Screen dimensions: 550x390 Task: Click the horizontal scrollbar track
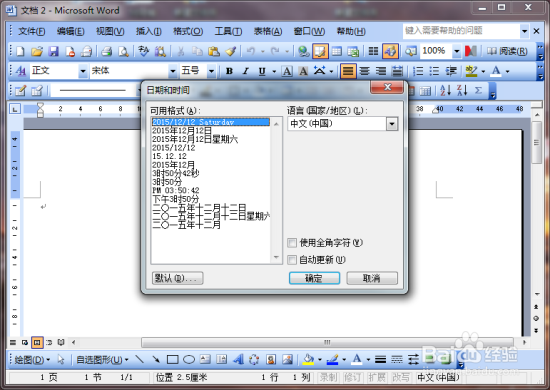(327, 342)
